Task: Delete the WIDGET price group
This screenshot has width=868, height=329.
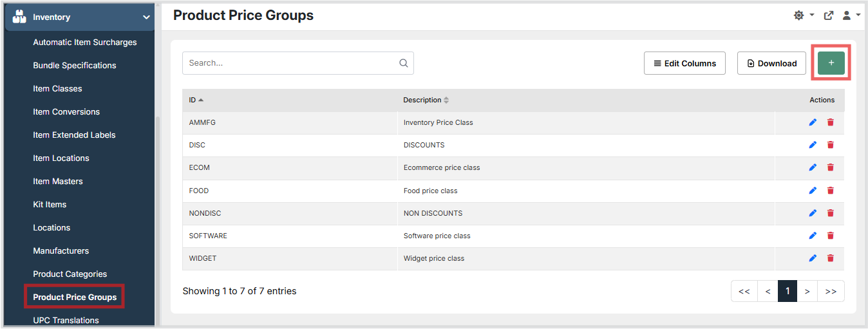Action: click(831, 258)
